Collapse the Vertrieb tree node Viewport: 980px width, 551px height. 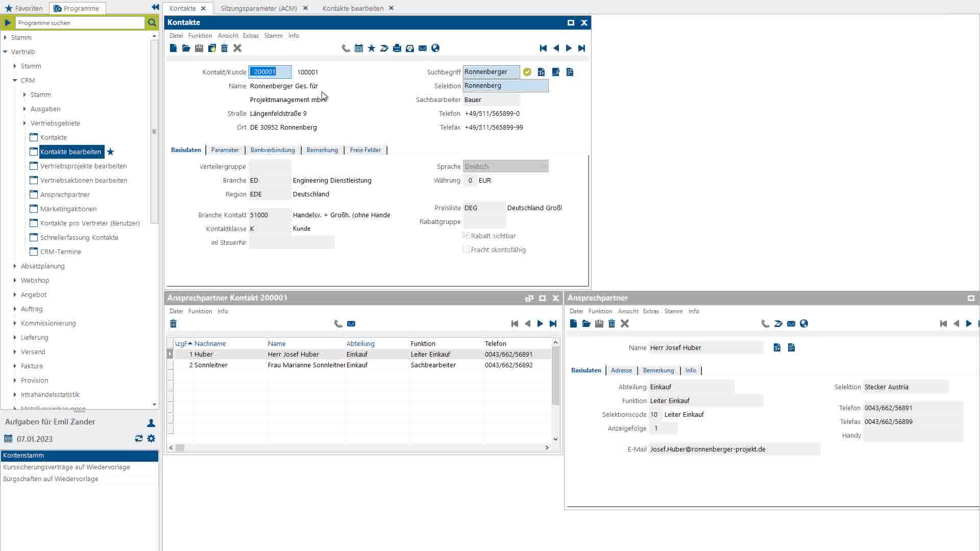point(5,52)
